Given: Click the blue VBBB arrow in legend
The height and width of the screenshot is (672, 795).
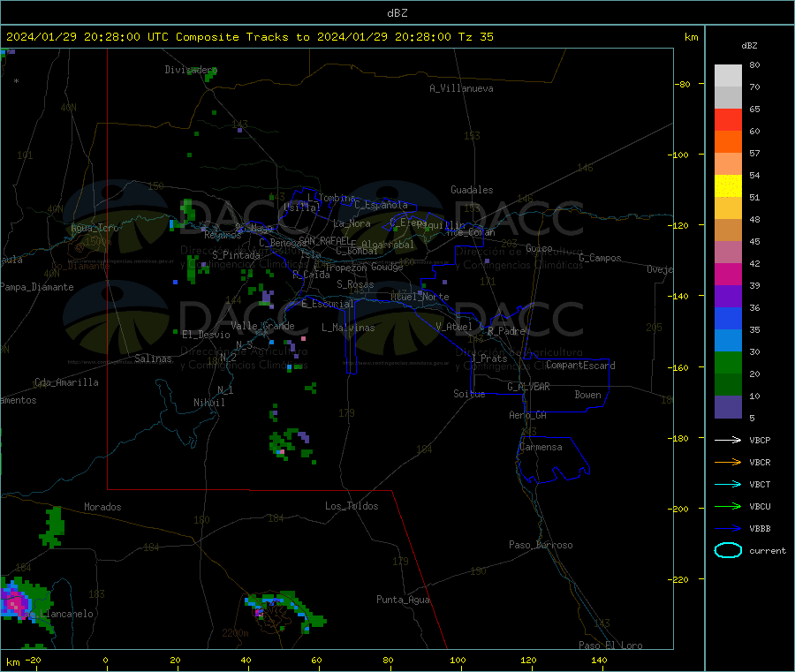Looking at the screenshot, I should pos(728,529).
